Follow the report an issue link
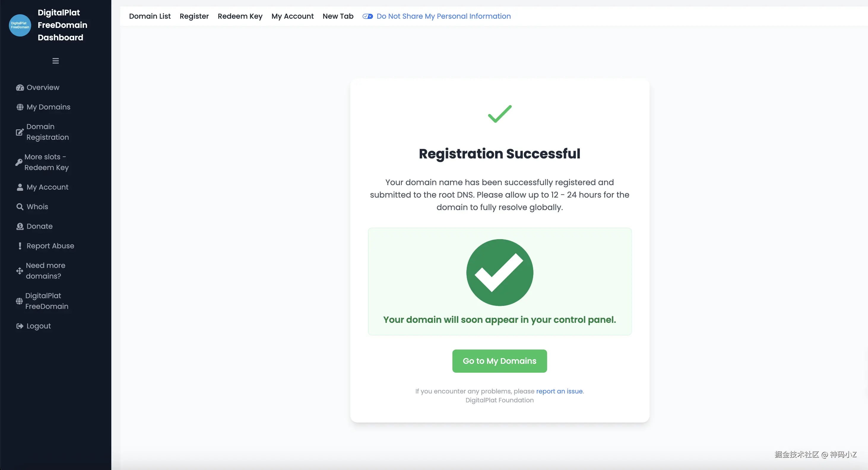868x470 pixels. point(559,391)
